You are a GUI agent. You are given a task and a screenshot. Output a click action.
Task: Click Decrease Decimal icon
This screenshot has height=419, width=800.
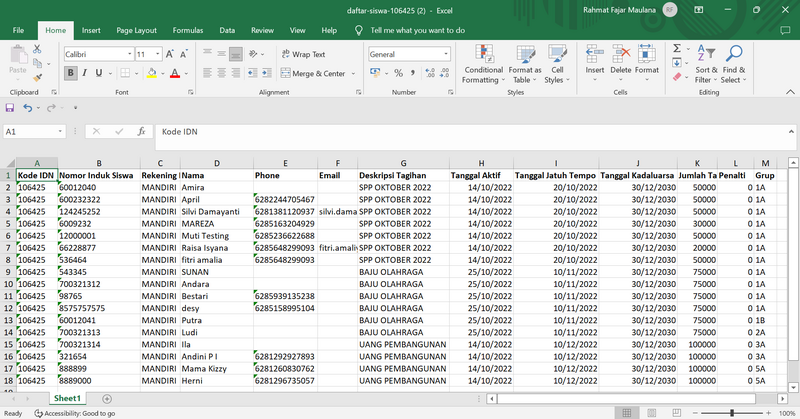[444, 73]
